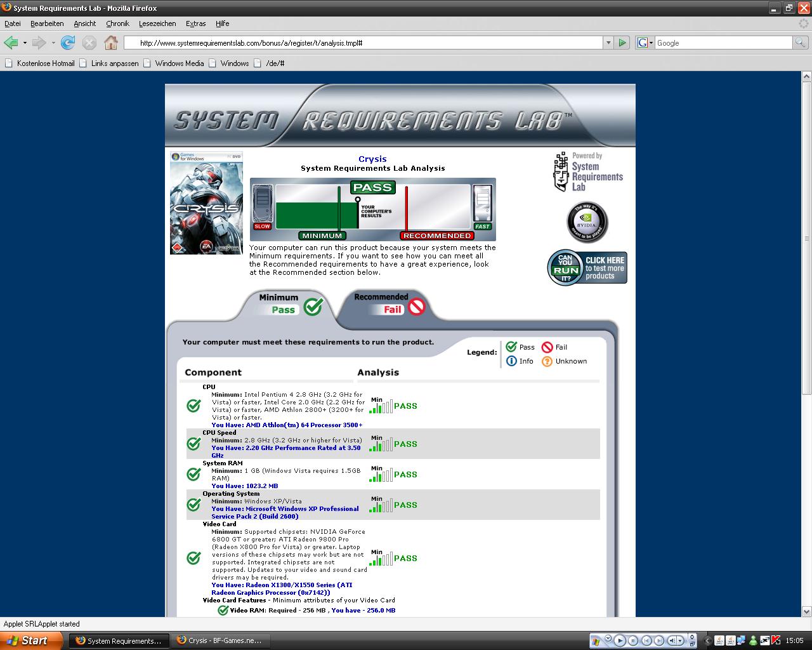The image size is (812, 650).
Task: Click the Can You Run It button
Action: tap(587, 267)
